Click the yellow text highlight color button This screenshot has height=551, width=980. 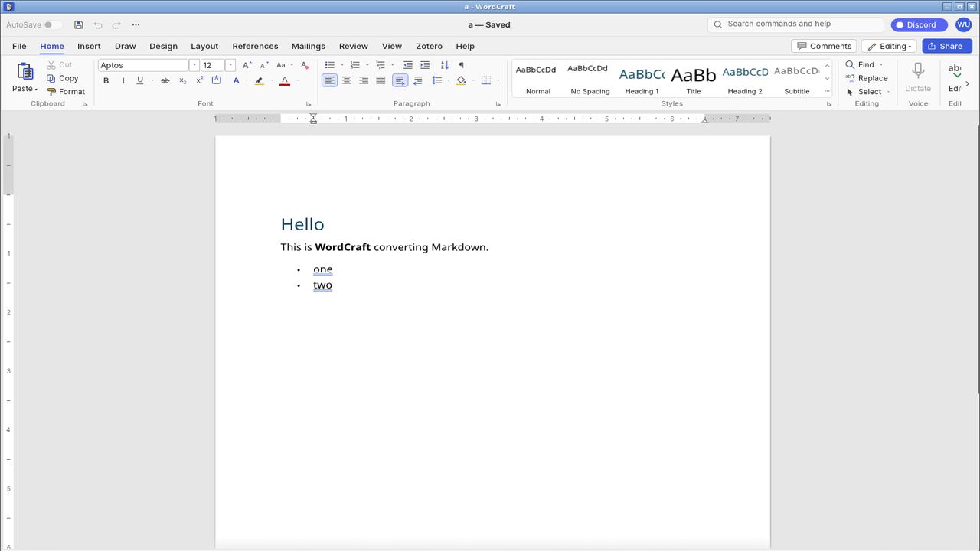tap(260, 80)
